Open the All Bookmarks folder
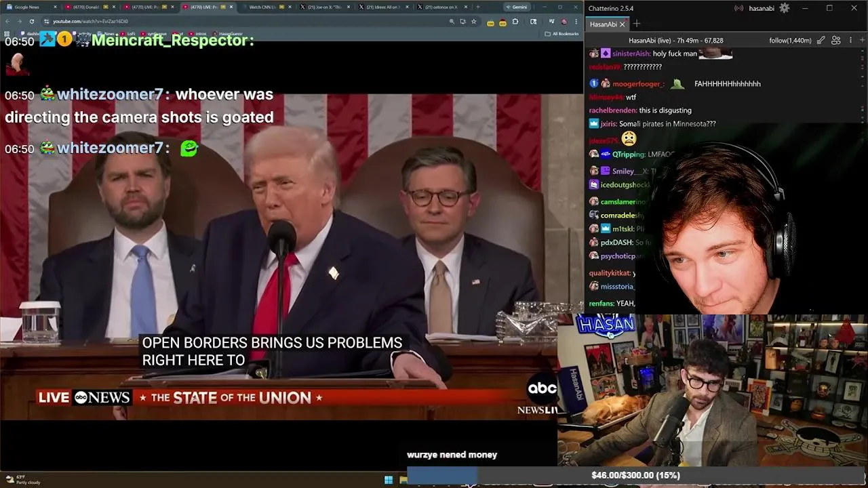This screenshot has width=868, height=488. [x=562, y=33]
